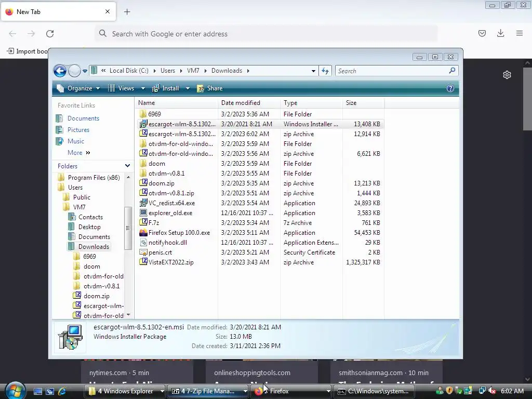Open Firefox Pocket save icon
The width and height of the screenshot is (532, 399).
click(x=482, y=33)
